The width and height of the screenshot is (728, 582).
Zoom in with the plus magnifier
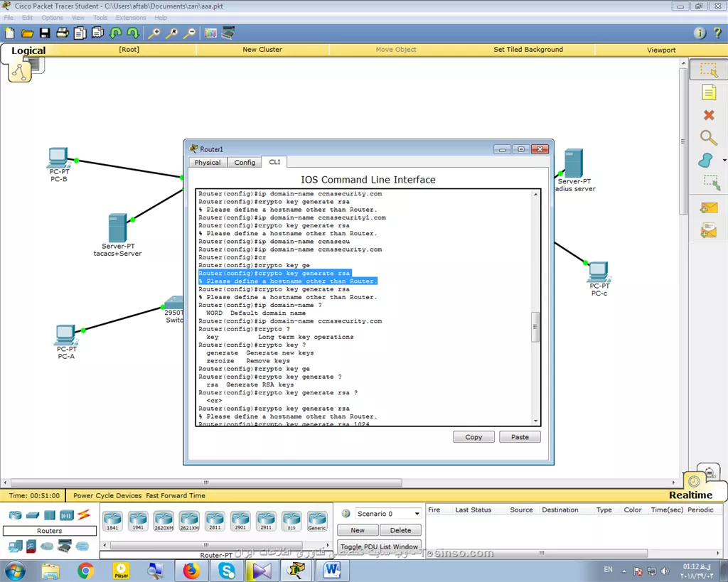(x=154, y=33)
